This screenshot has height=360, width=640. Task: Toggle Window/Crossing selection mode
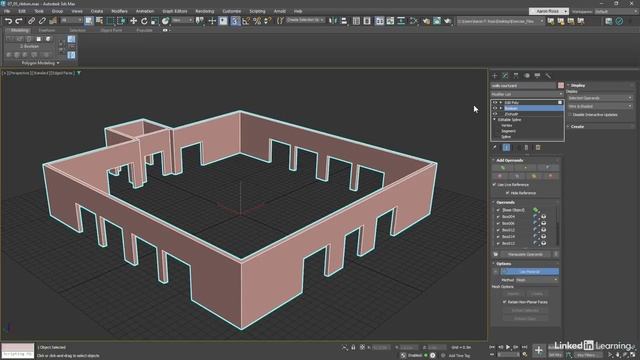[x=121, y=21]
